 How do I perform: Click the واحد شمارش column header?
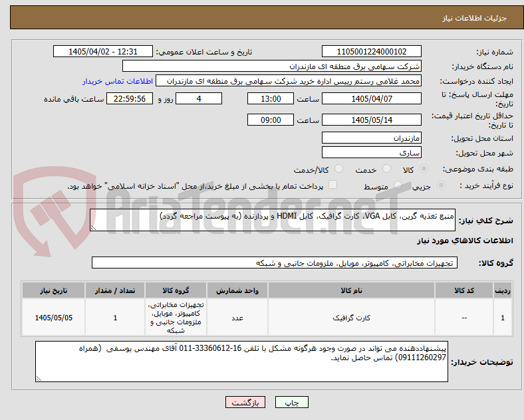[x=237, y=290]
